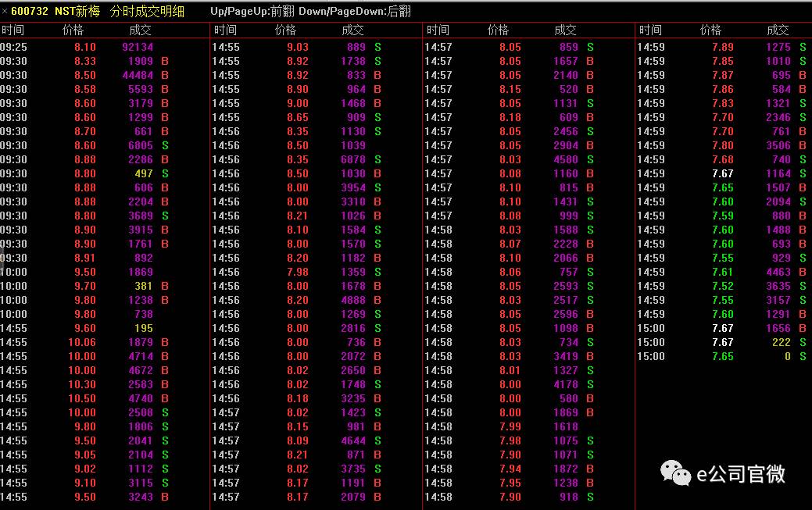Viewport: 812px width, 510px height.
Task: Select price 7.85 in the 1010 row
Action: tap(722, 61)
